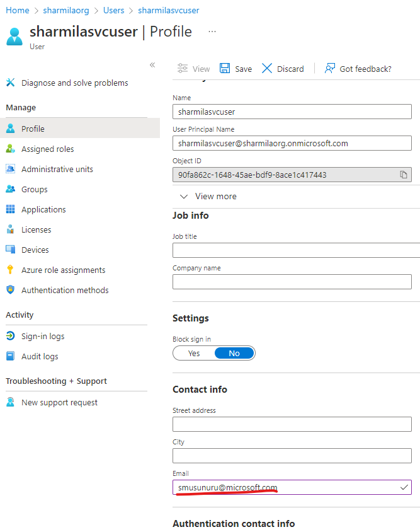This screenshot has width=420, height=532.
Task: Set Block sign in to Yes
Action: coord(194,353)
